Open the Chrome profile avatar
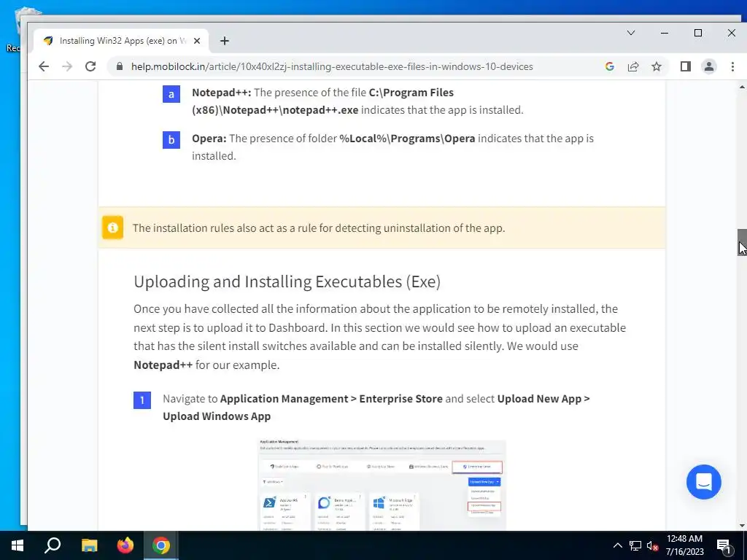 pos(709,66)
